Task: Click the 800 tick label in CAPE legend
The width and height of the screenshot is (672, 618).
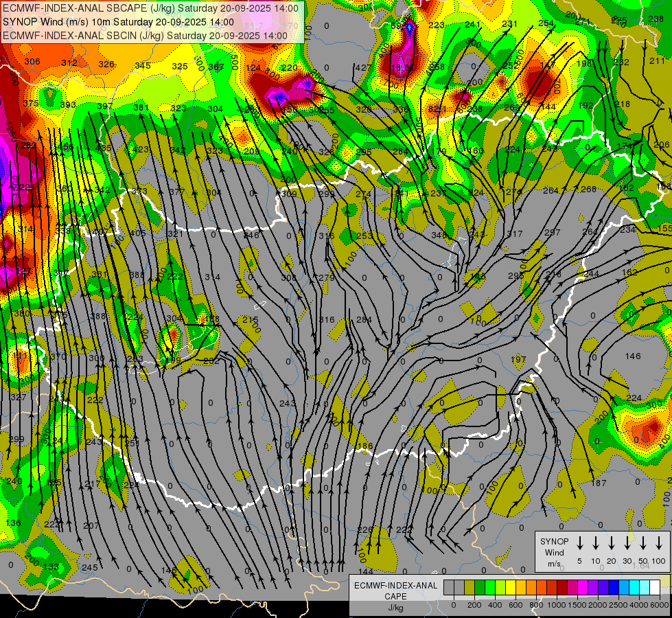Action: tap(536, 605)
